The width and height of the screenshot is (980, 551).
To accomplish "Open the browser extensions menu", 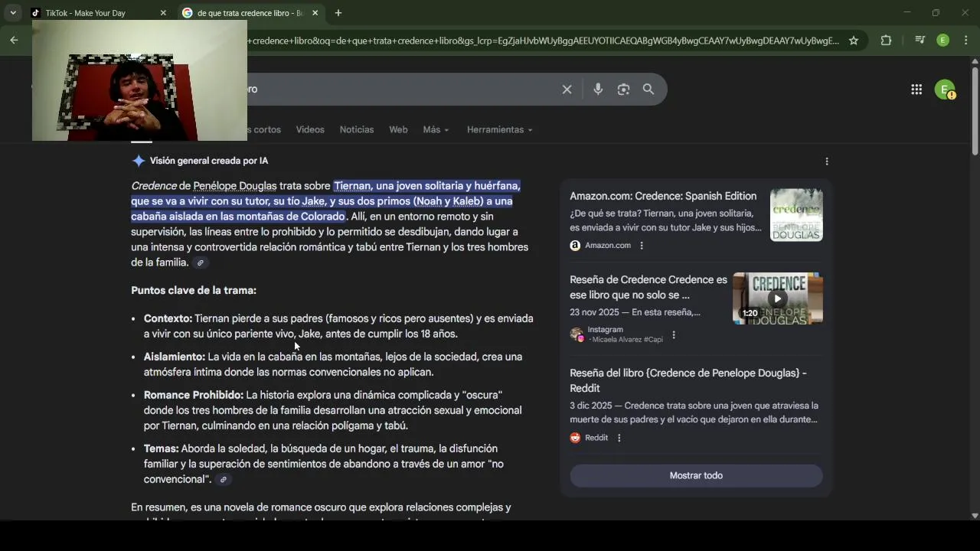I will click(x=886, y=41).
